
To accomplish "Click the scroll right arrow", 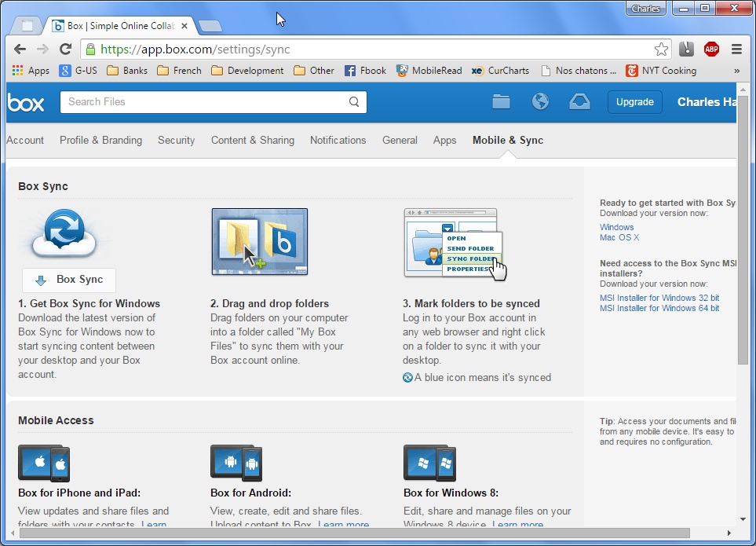I will pyautogui.click(x=729, y=533).
